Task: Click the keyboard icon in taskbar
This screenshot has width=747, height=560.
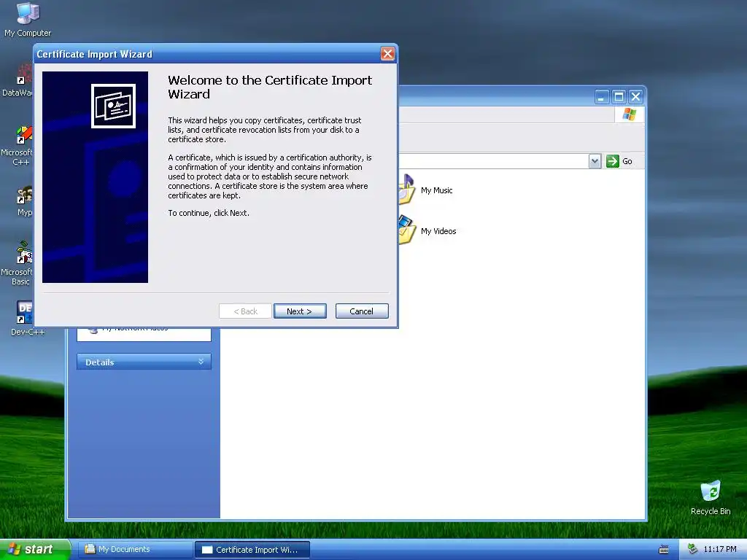Action: pyautogui.click(x=663, y=550)
